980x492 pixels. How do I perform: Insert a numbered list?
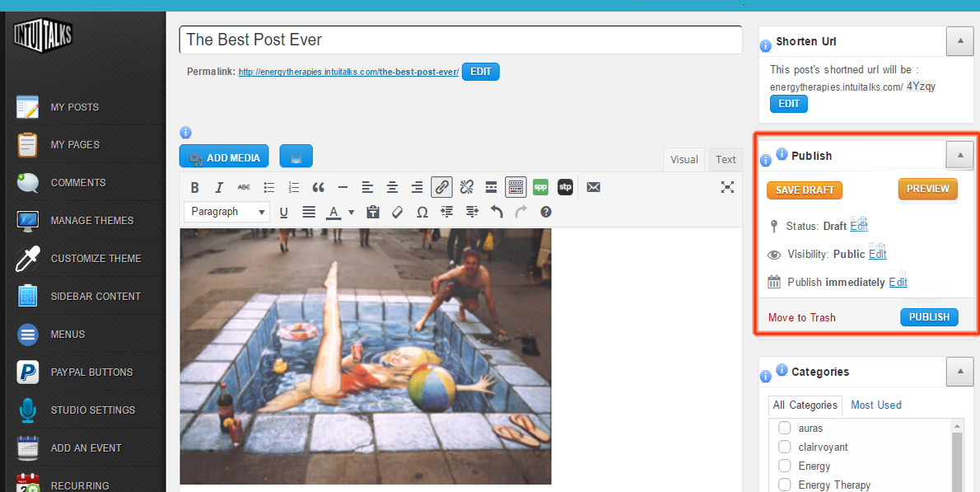pyautogui.click(x=293, y=187)
